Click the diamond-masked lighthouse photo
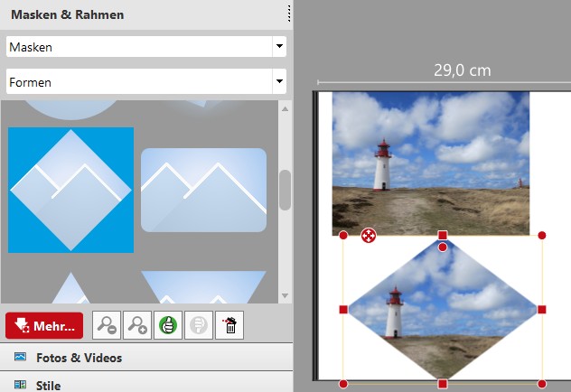 coord(443,310)
